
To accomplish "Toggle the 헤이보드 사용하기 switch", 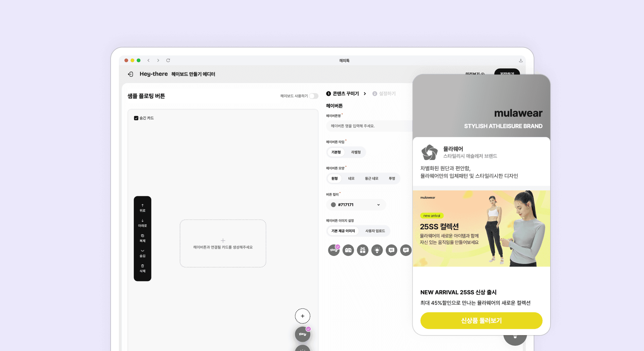I will tap(314, 96).
